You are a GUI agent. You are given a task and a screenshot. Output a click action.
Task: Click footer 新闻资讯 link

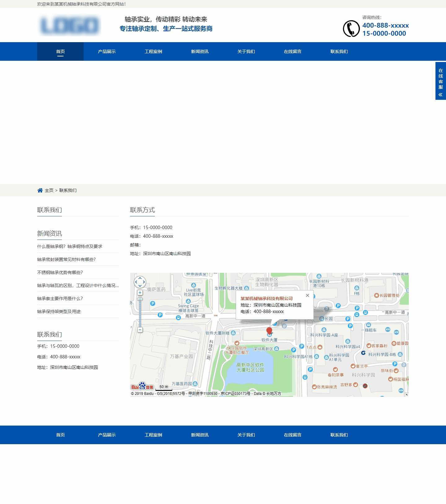pyautogui.click(x=200, y=435)
